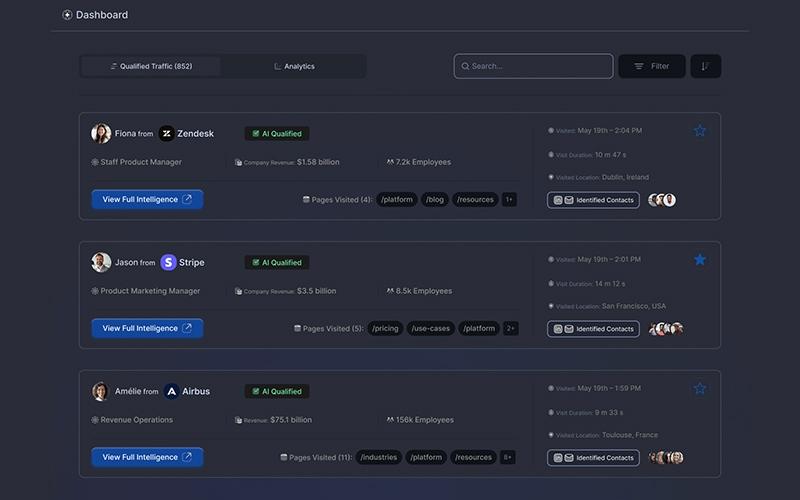Open the Filter button
This screenshot has width=800, height=500.
[x=652, y=66]
